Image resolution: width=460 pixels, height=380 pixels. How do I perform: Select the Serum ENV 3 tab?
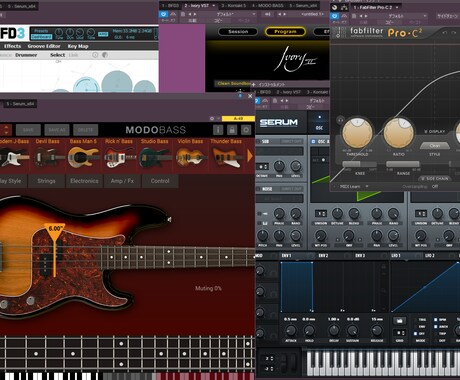tap(359, 256)
